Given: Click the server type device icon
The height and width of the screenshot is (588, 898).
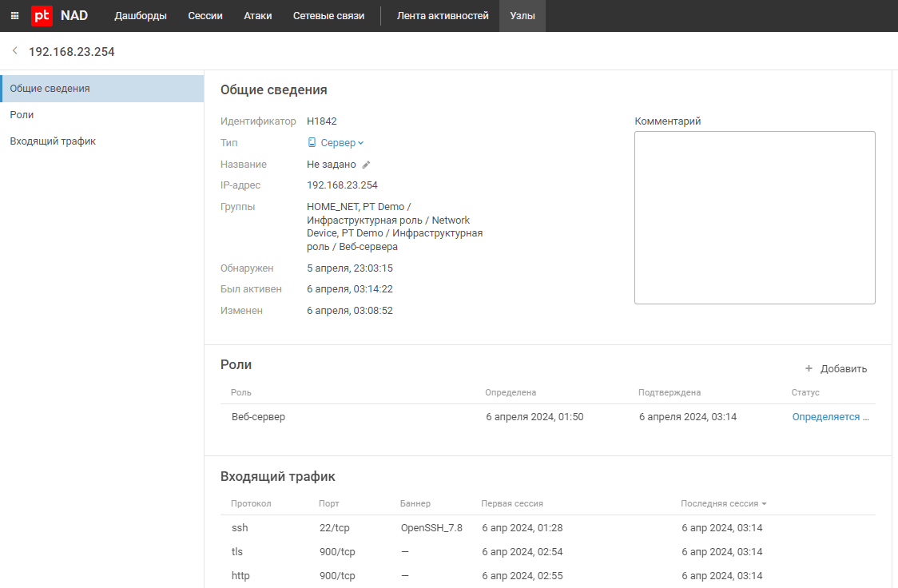Looking at the screenshot, I should pyautogui.click(x=312, y=143).
